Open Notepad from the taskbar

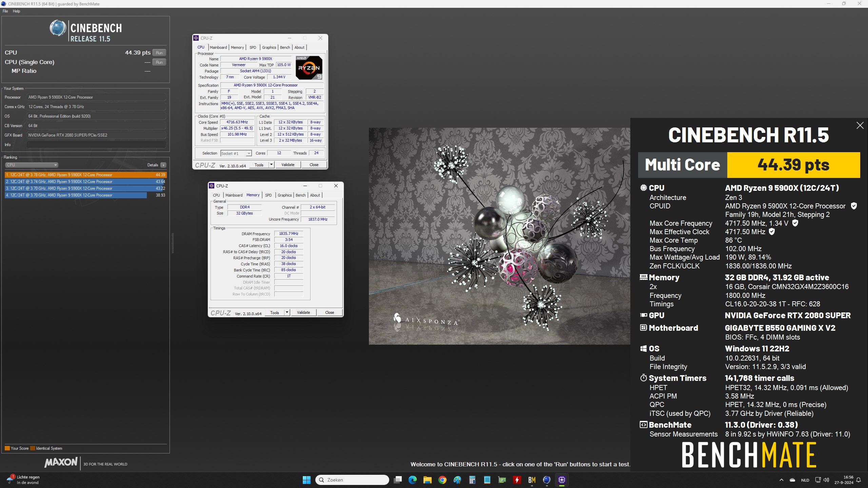click(x=487, y=480)
